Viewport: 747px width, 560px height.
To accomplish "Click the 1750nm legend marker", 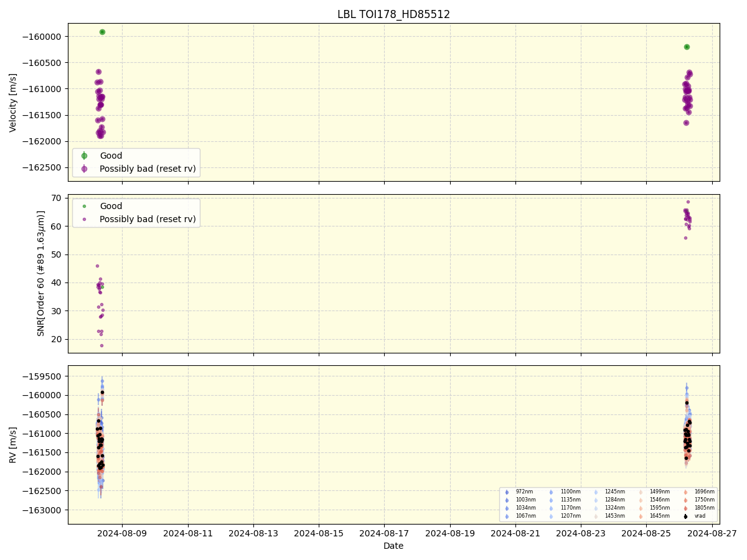I will point(685,500).
